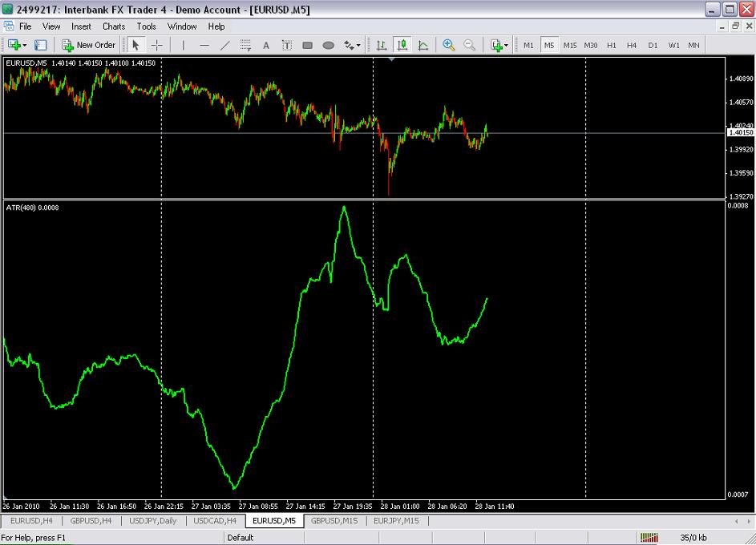Viewport: 756px width, 545px height.
Task: Zoom out of the chart
Action: tap(469, 45)
